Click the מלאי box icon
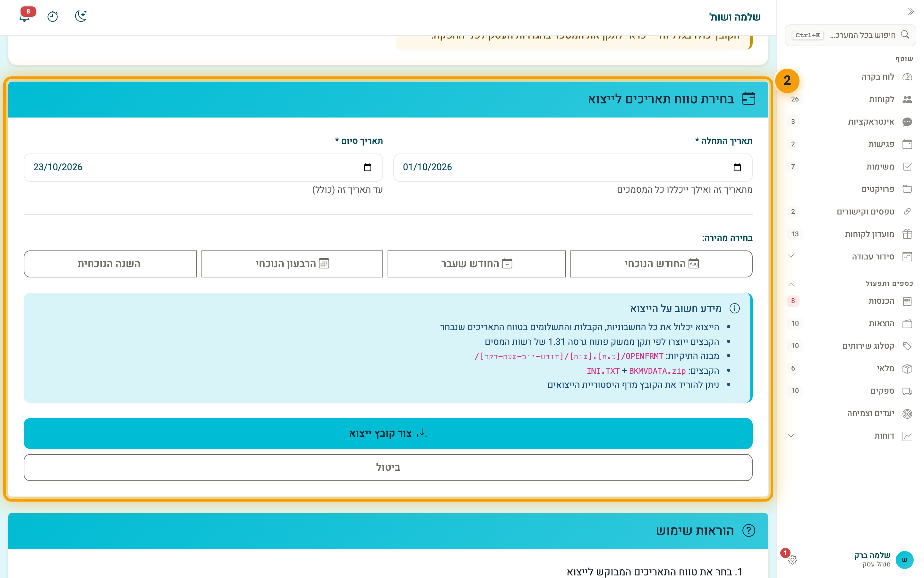This screenshot has height=578, width=924. pos(907,369)
